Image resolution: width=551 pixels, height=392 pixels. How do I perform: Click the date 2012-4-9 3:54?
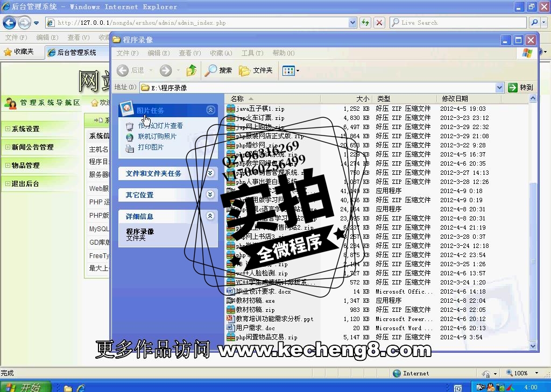click(x=461, y=337)
